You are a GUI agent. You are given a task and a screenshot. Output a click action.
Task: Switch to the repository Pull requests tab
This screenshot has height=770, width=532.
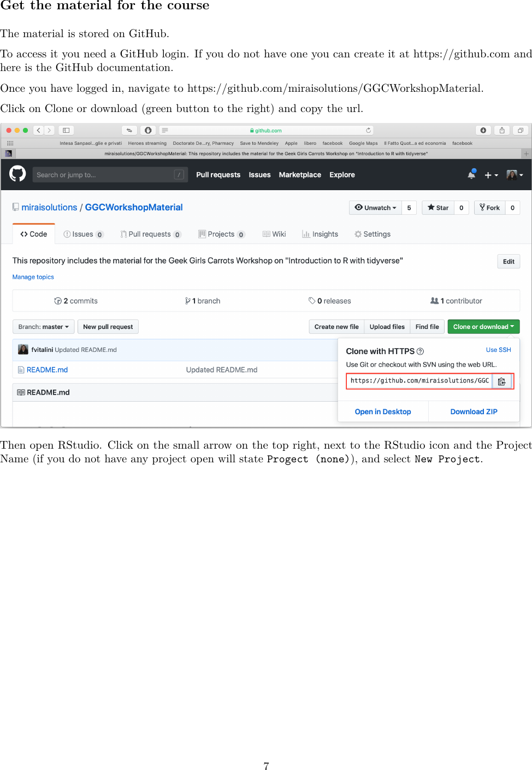tap(150, 234)
